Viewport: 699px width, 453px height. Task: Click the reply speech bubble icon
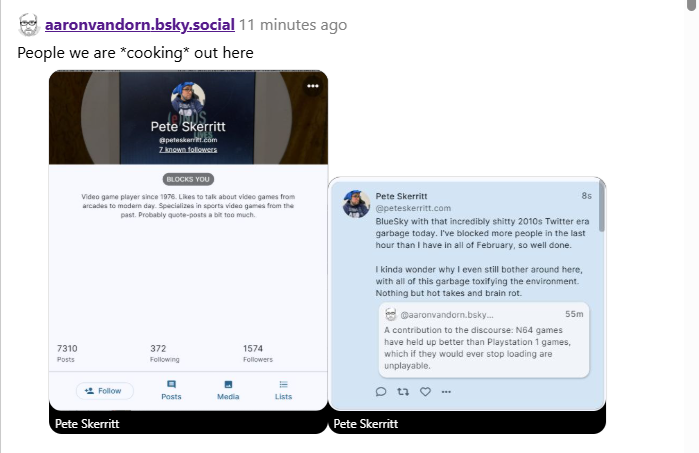tap(381, 391)
